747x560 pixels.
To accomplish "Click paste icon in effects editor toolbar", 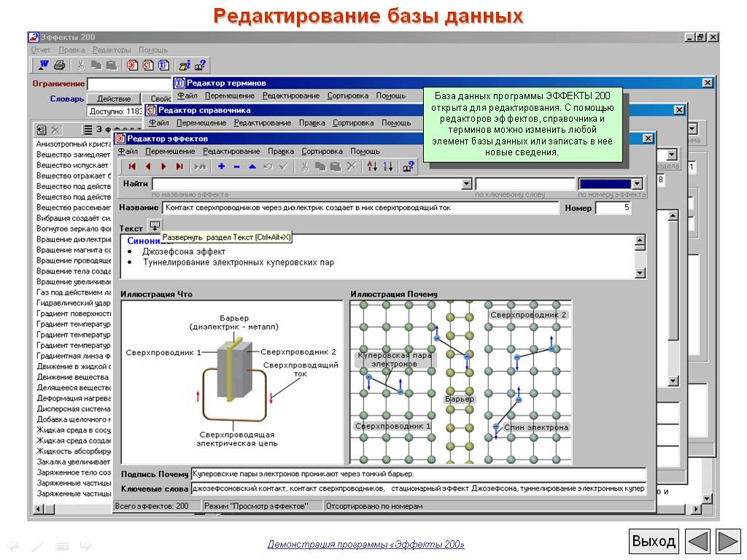I will point(336,167).
